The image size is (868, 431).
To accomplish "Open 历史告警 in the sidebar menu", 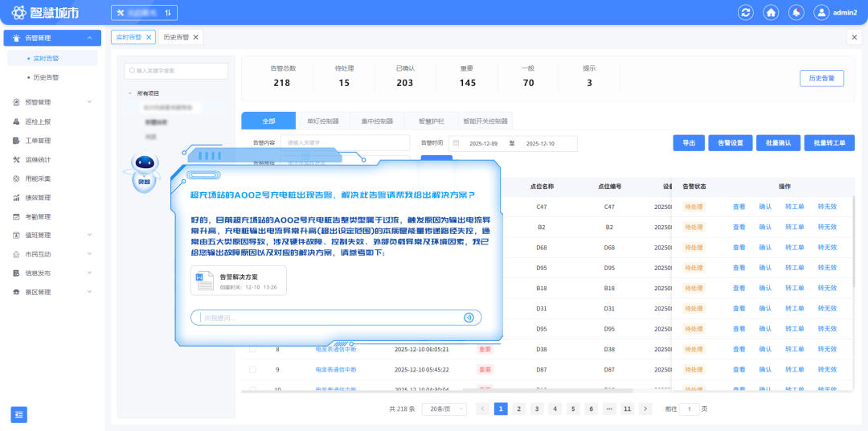I will click(46, 77).
